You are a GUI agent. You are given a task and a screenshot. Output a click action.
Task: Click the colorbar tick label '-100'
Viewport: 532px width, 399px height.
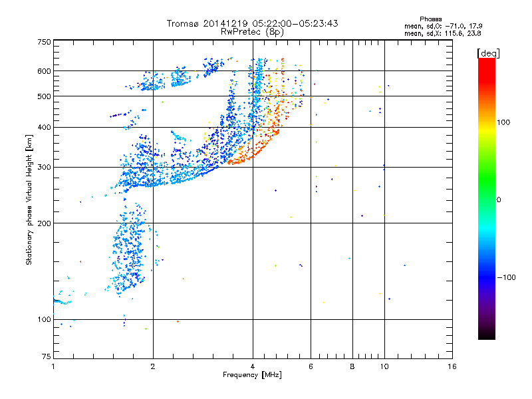tap(506, 277)
